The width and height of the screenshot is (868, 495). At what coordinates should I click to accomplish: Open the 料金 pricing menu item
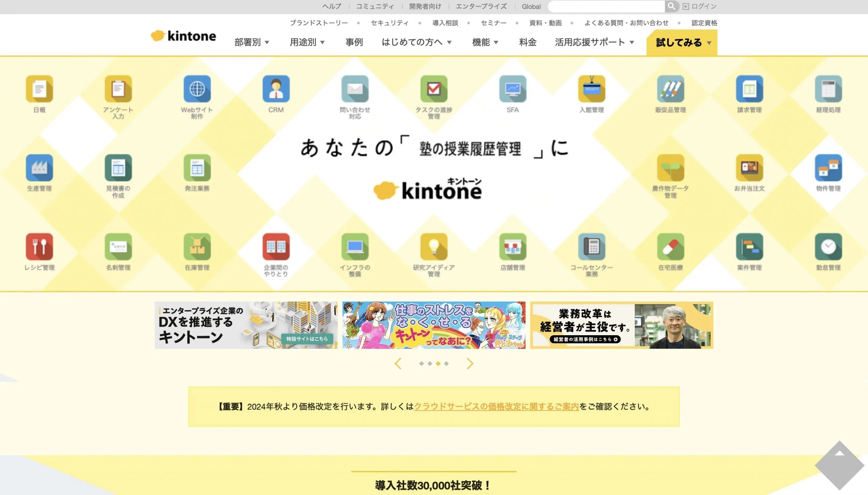tap(528, 42)
